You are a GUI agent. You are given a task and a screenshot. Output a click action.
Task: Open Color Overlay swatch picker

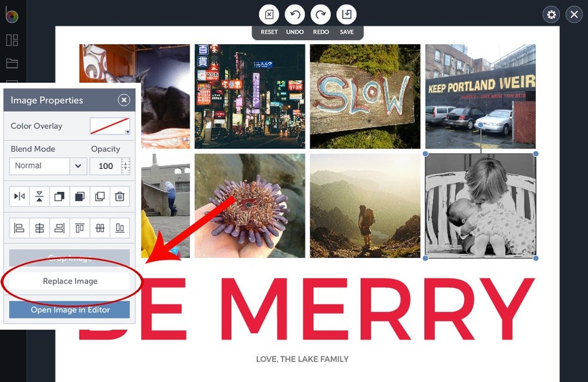point(110,126)
